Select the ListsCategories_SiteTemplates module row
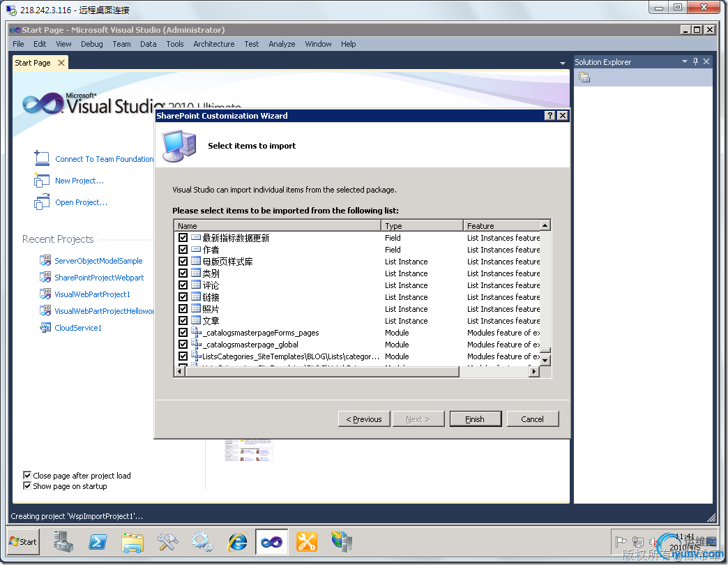 pyautogui.click(x=358, y=356)
